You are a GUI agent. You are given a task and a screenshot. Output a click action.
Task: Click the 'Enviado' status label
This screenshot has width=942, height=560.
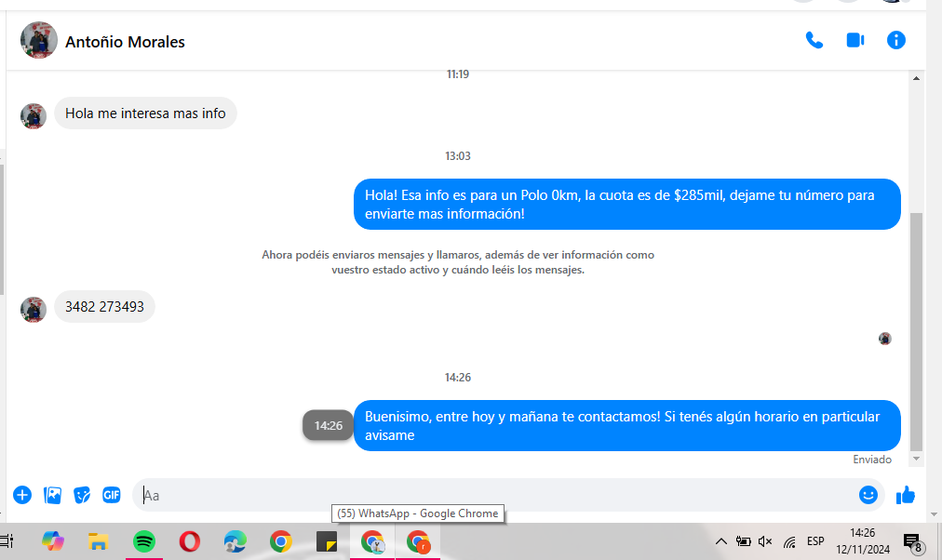872,460
